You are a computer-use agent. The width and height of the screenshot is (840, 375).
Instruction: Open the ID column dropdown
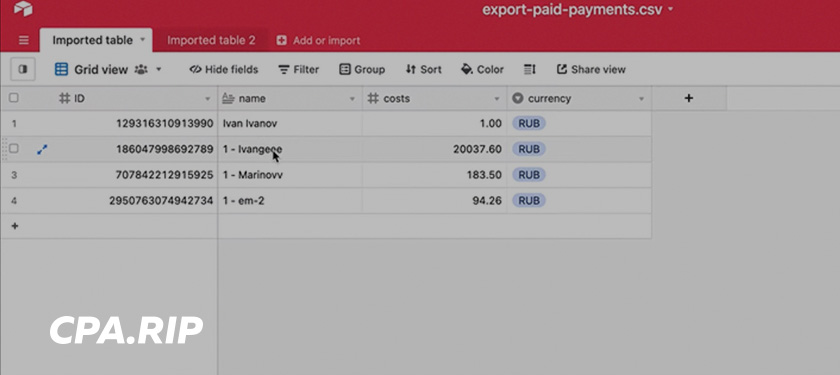208,99
